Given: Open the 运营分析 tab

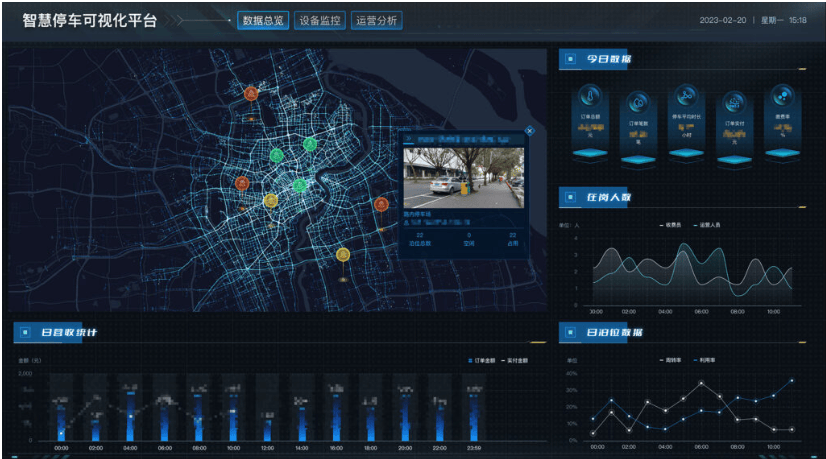Looking at the screenshot, I should 376,20.
